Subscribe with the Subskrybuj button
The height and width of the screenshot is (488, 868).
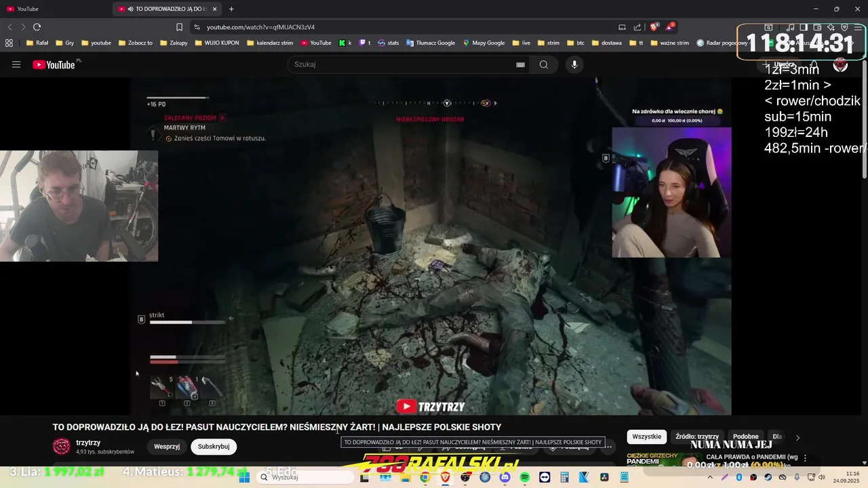[214, 447]
